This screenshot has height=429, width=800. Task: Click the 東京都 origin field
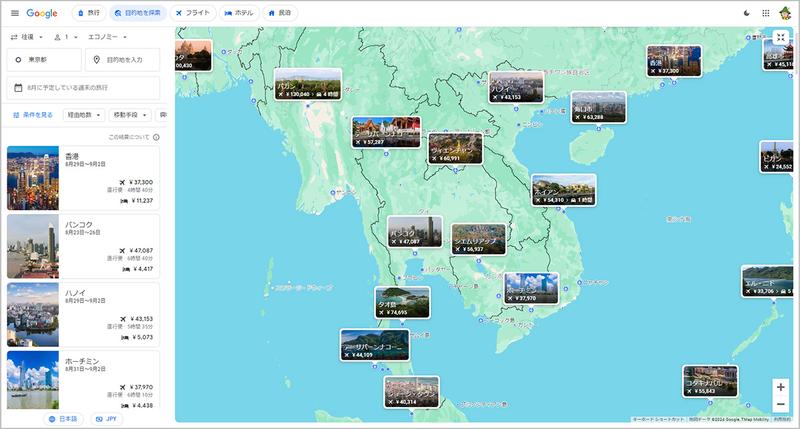(44, 60)
